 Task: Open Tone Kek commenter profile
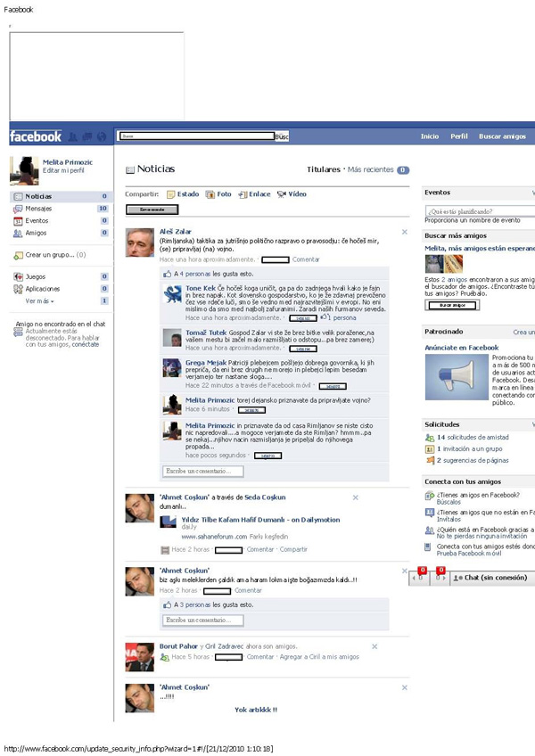[201, 288]
